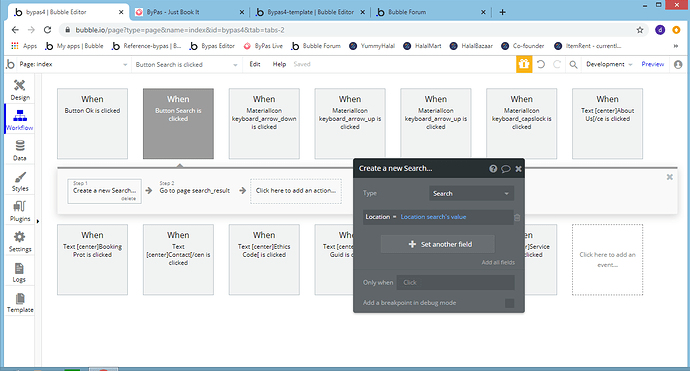The image size is (690, 371).
Task: Expand the sidebar arrow near Plugins
Action: [38, 221]
